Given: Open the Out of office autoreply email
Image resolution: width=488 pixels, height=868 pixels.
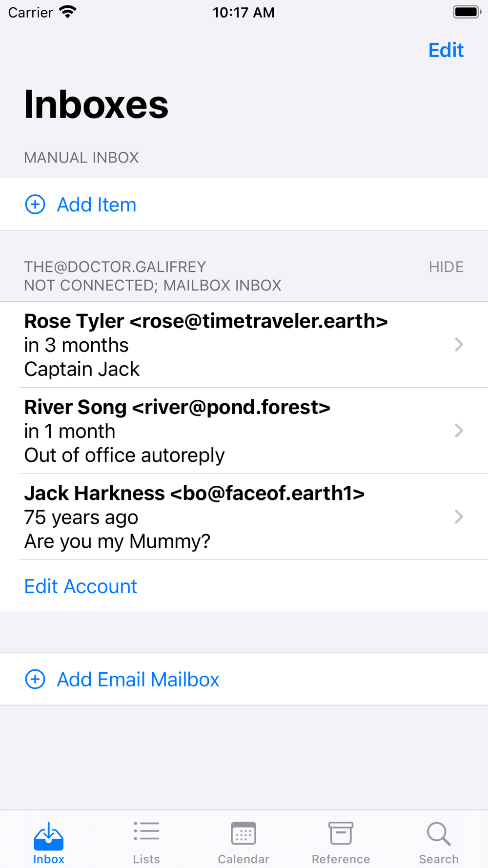Looking at the screenshot, I should (x=244, y=431).
